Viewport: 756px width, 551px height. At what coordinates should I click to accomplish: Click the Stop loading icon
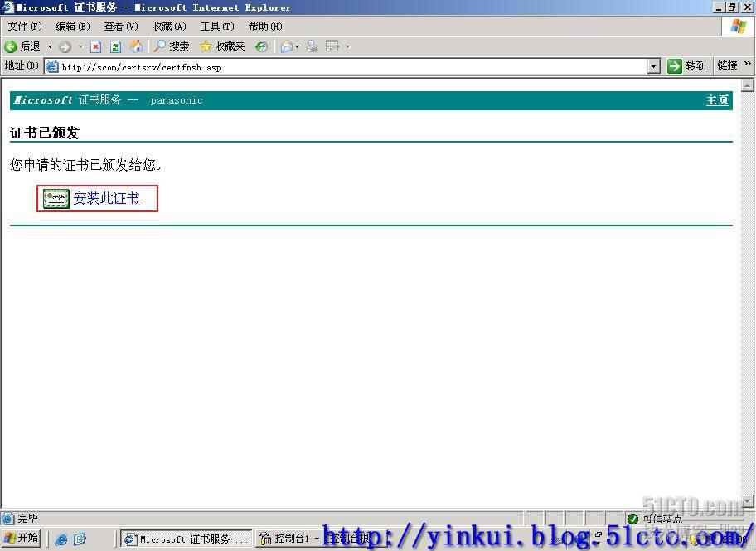click(x=95, y=46)
